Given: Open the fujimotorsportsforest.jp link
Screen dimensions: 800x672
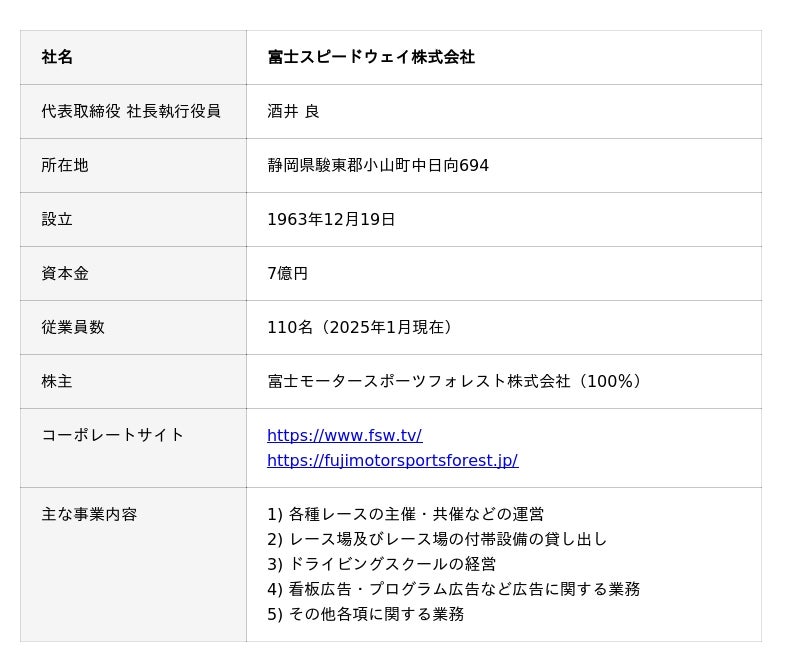Looking at the screenshot, I should pyautogui.click(x=392, y=461).
